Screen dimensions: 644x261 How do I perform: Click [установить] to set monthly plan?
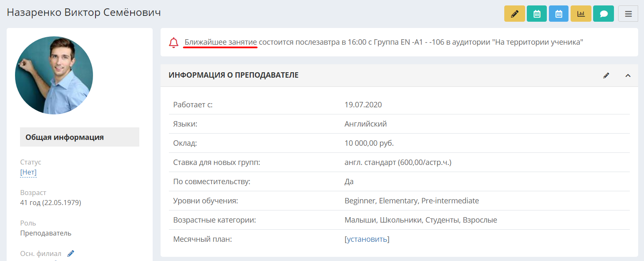pyautogui.click(x=367, y=239)
